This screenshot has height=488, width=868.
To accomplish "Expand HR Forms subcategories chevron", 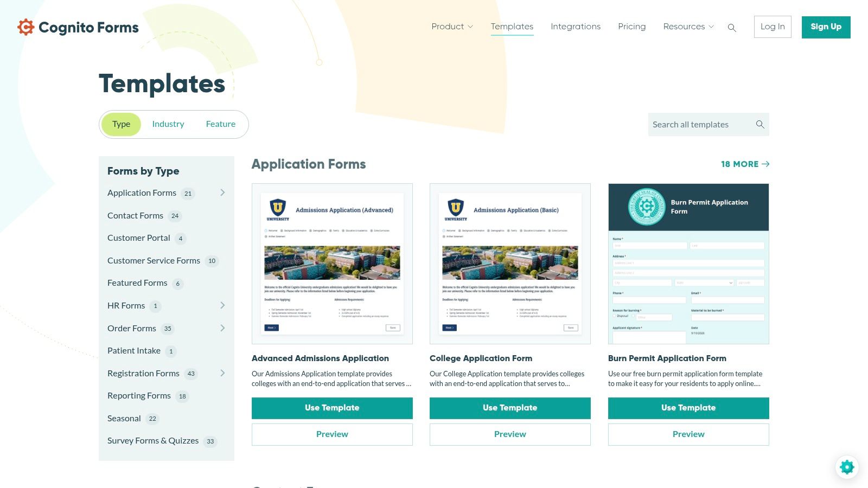I will point(222,305).
